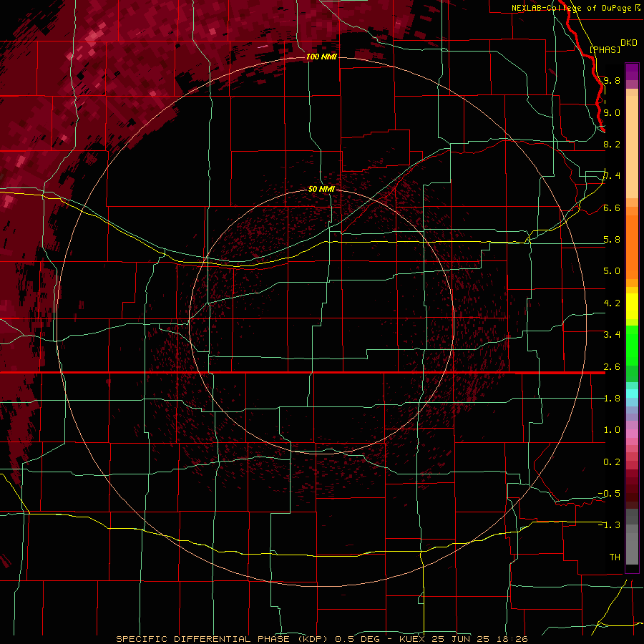The height and width of the screenshot is (644, 644).
Task: Click the KUEX station identifier in the caption
Action: (x=413, y=639)
